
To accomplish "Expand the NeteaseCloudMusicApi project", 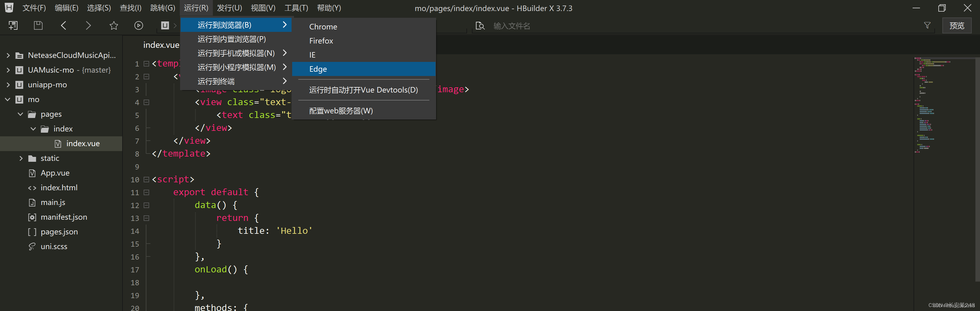I will point(8,55).
